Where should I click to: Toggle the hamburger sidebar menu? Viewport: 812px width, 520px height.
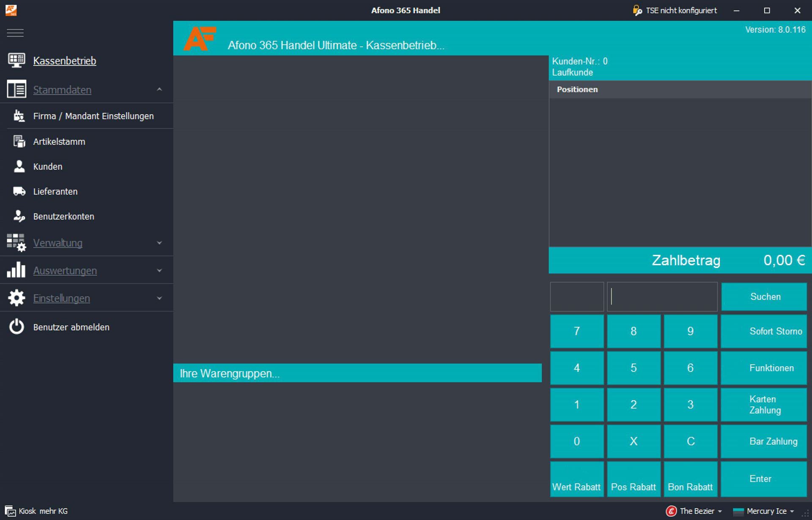point(15,33)
